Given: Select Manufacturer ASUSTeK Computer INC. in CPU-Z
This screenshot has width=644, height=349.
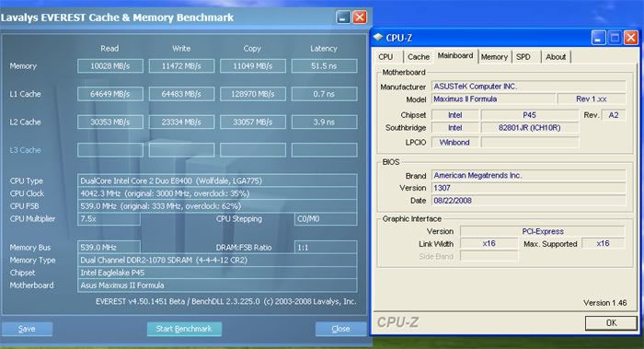Looking at the screenshot, I should pos(529,87).
